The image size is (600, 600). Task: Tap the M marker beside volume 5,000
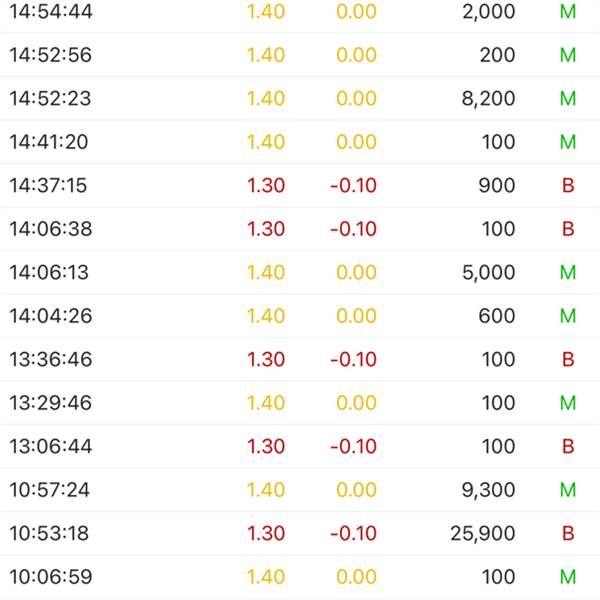coord(568,272)
